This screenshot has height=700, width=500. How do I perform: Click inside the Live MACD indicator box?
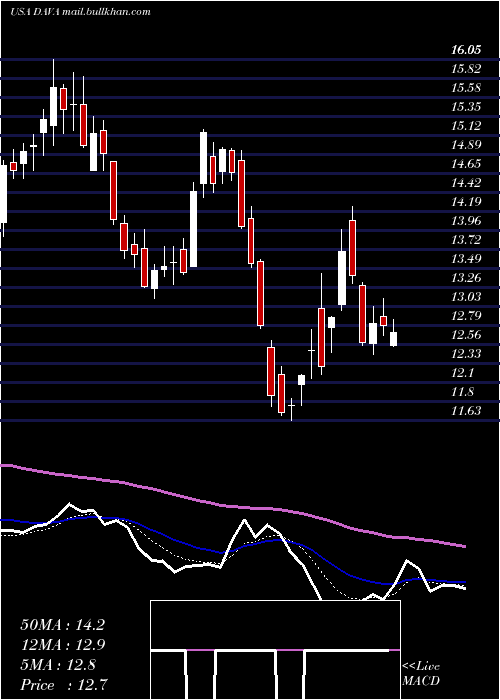275,650
